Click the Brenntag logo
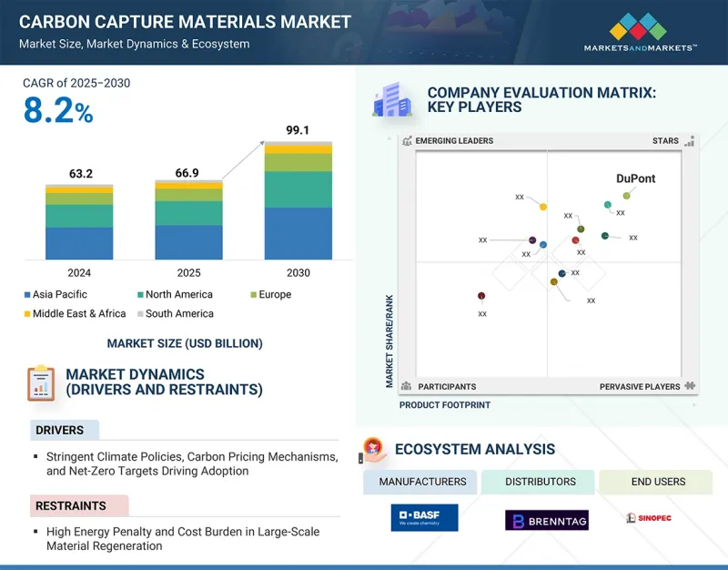This screenshot has height=570, width=728. 546,519
